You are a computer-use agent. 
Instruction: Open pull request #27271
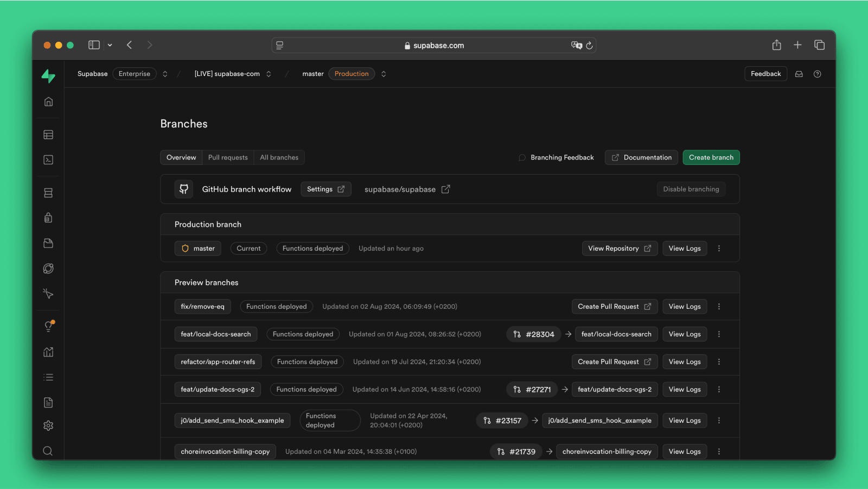(x=532, y=390)
